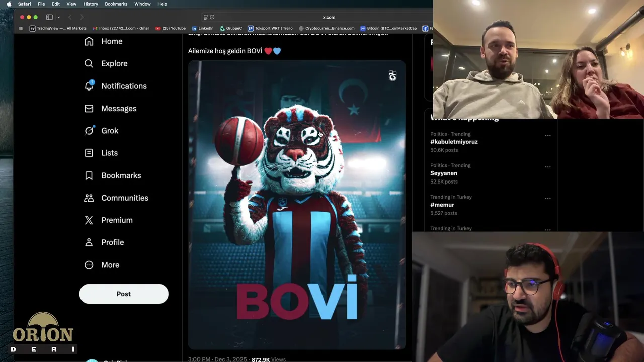Open trending topic #memur
Screen dimensions: 644x362
[442, 205]
